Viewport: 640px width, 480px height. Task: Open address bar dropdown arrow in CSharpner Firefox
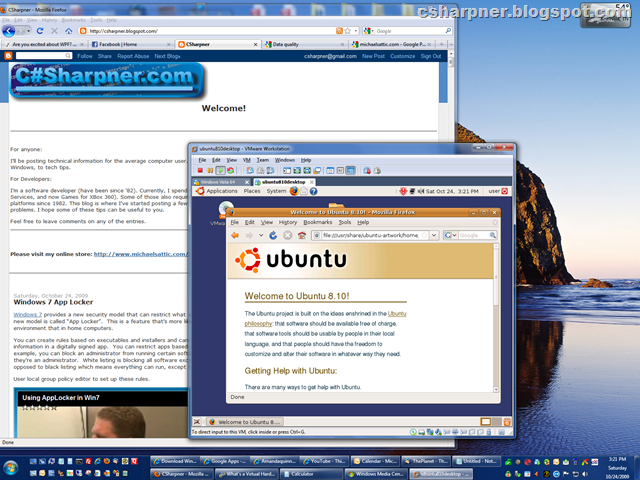coord(356,31)
